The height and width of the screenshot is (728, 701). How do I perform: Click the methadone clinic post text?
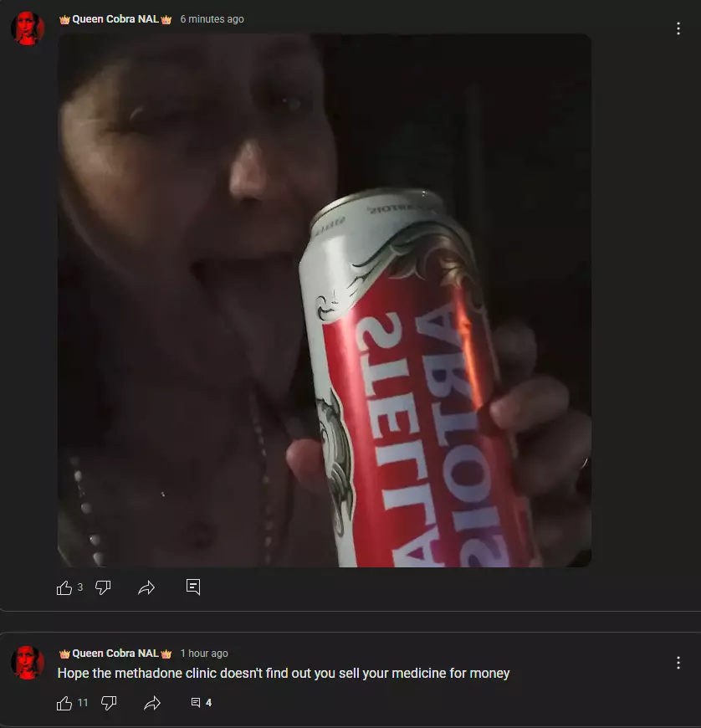[x=284, y=674]
